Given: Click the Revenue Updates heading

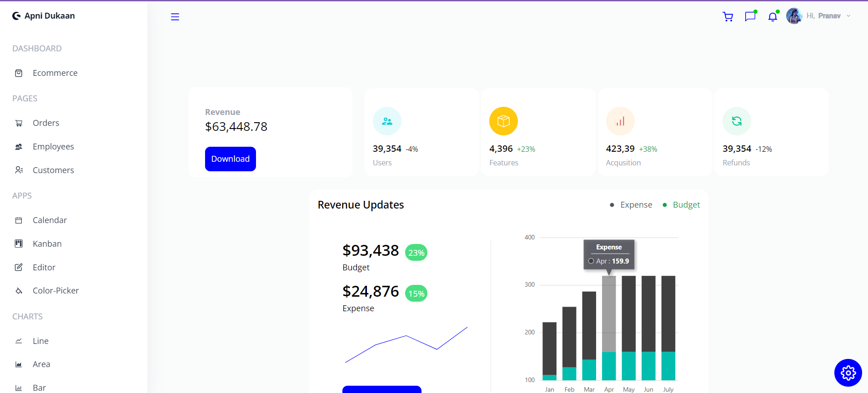Looking at the screenshot, I should (361, 205).
